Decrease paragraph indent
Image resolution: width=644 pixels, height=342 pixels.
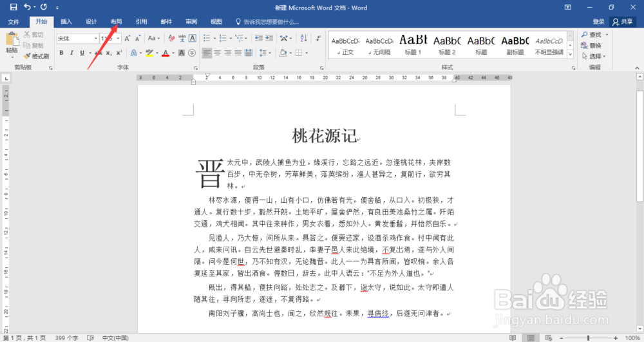coord(259,38)
